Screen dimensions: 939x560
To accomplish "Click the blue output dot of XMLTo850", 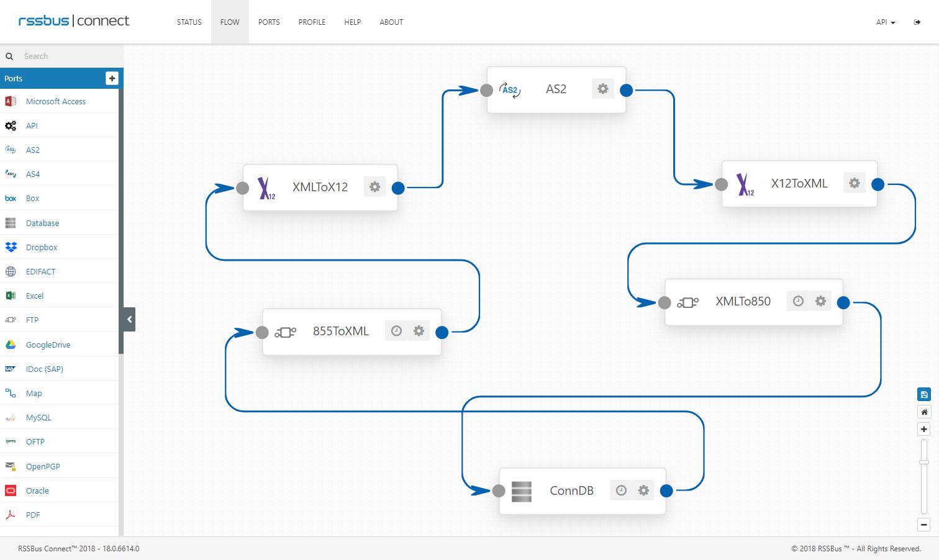I will (x=843, y=302).
